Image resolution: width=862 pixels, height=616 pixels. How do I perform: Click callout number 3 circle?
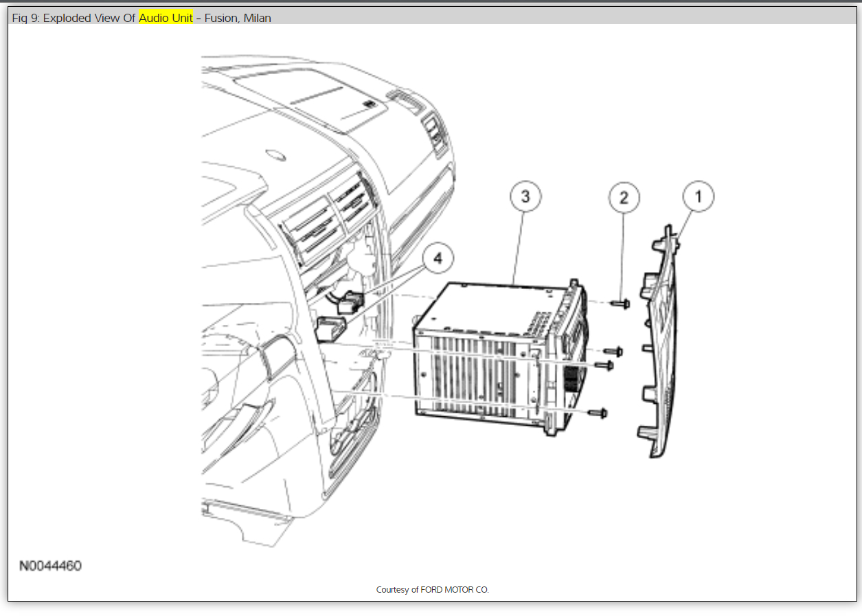point(525,197)
